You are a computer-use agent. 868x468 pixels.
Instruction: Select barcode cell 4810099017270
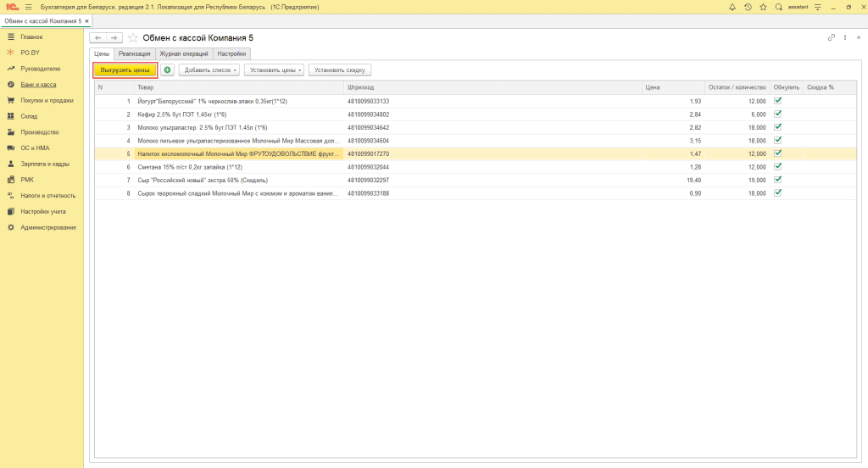coord(492,154)
